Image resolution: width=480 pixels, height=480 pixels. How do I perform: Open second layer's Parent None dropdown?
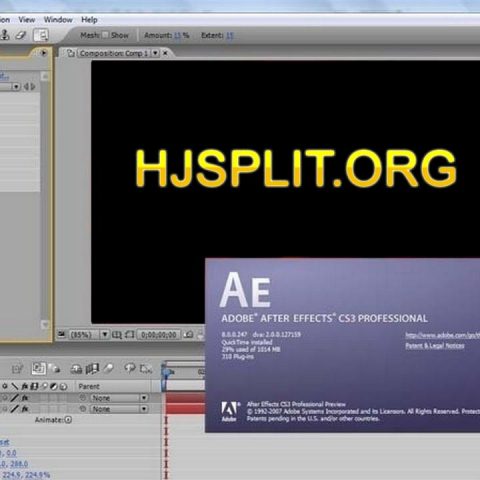pyautogui.click(x=119, y=409)
